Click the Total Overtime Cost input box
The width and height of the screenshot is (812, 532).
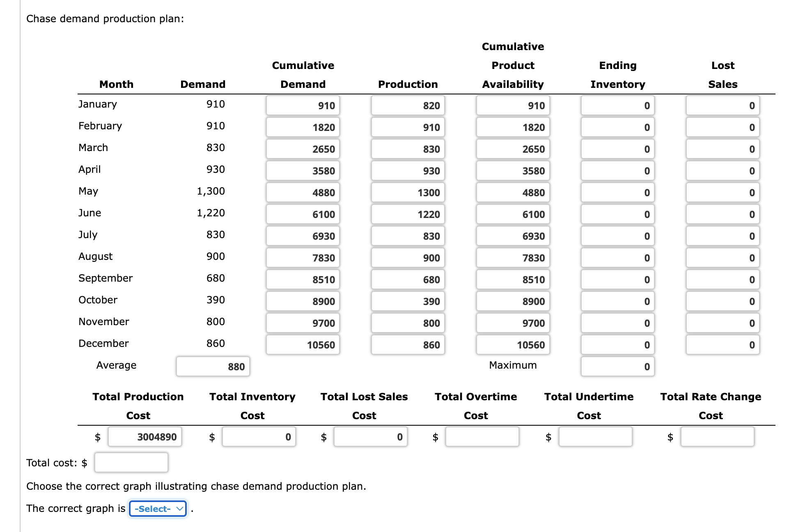click(482, 437)
